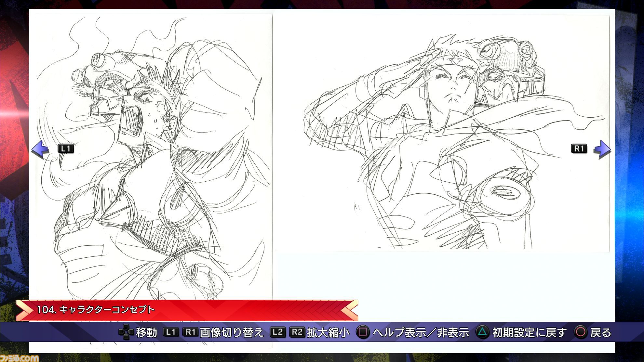
Task: Click the Square button icon
Action: pyautogui.click(x=363, y=332)
